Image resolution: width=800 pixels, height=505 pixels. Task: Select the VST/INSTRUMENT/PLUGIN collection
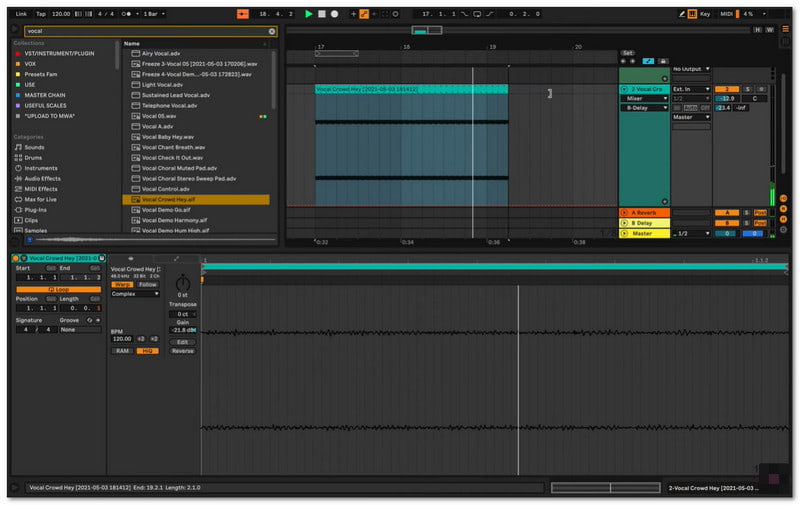click(x=59, y=54)
